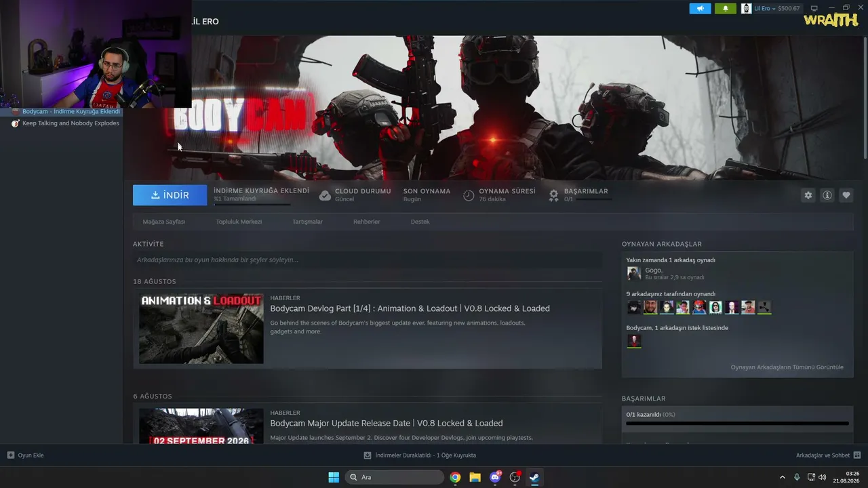868x488 pixels.
Task: Go to the Topluluk Merkezi tab
Action: [x=239, y=222]
